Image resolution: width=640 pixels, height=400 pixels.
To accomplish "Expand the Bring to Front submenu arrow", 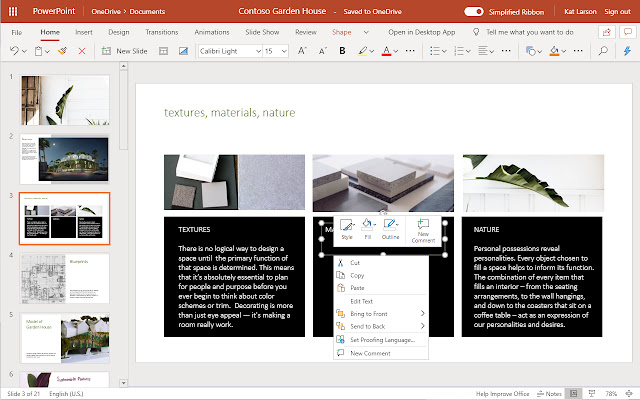I will 422,314.
